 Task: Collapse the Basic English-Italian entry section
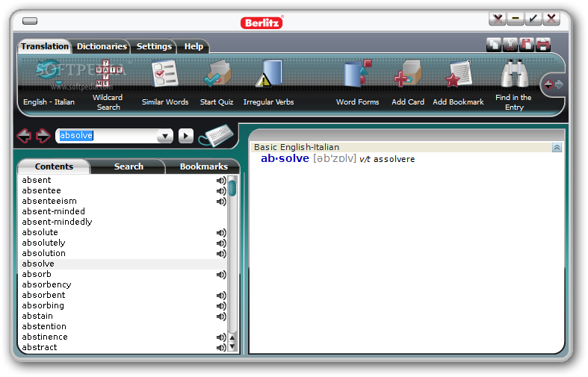(557, 148)
